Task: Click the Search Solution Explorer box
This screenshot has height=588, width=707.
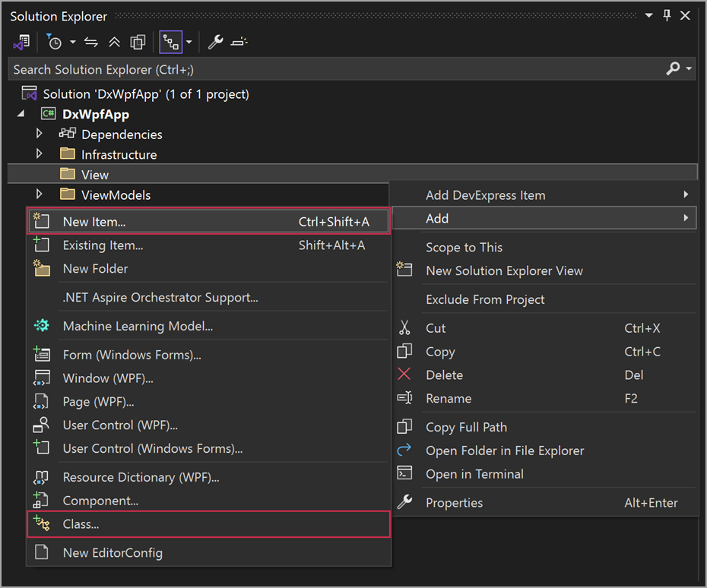Action: click(304, 68)
